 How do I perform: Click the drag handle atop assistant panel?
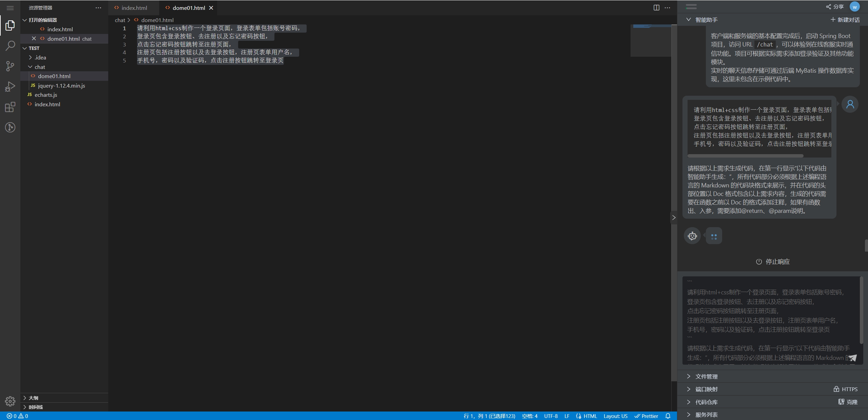[691, 6]
